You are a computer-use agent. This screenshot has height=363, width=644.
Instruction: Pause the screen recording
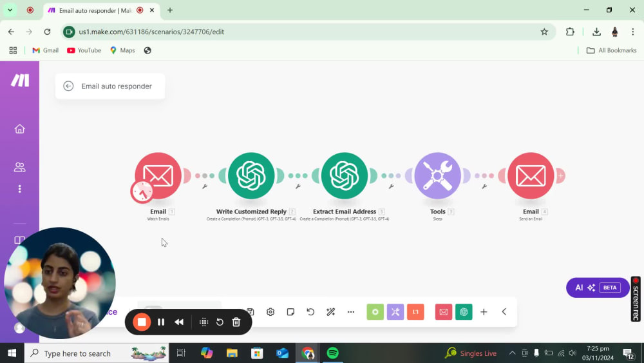tap(161, 322)
